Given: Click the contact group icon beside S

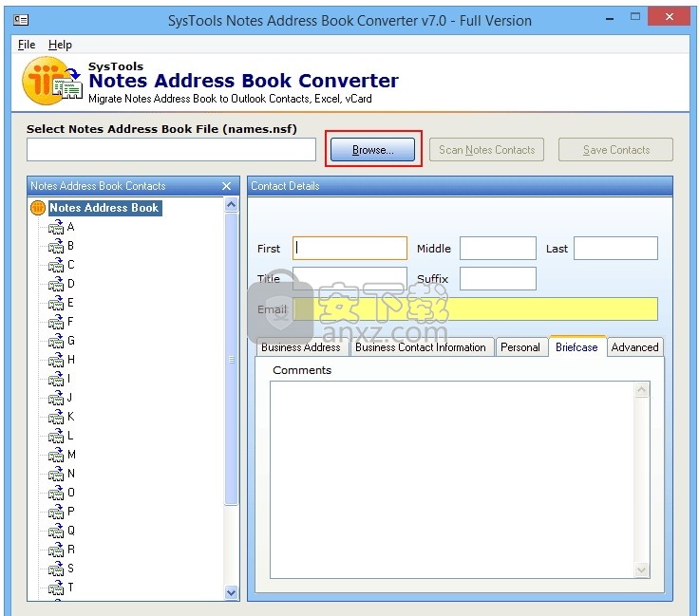Looking at the screenshot, I should tap(56, 569).
